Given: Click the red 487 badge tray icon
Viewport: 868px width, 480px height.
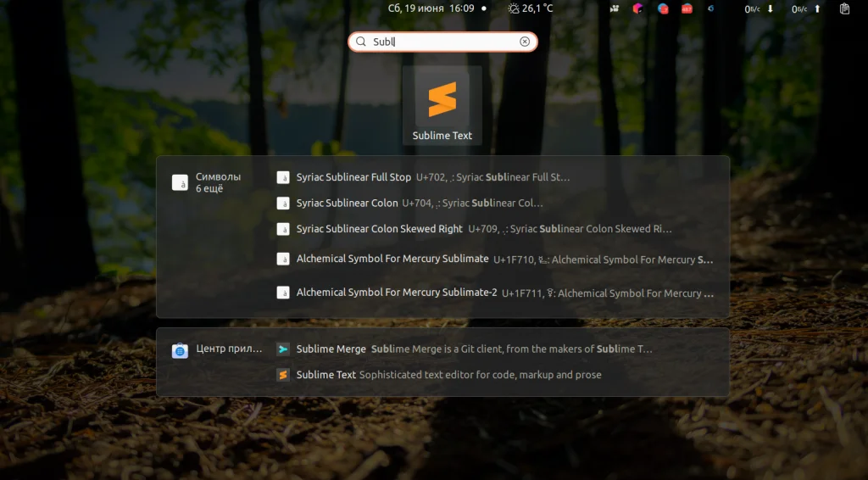Looking at the screenshot, I should pos(687,8).
